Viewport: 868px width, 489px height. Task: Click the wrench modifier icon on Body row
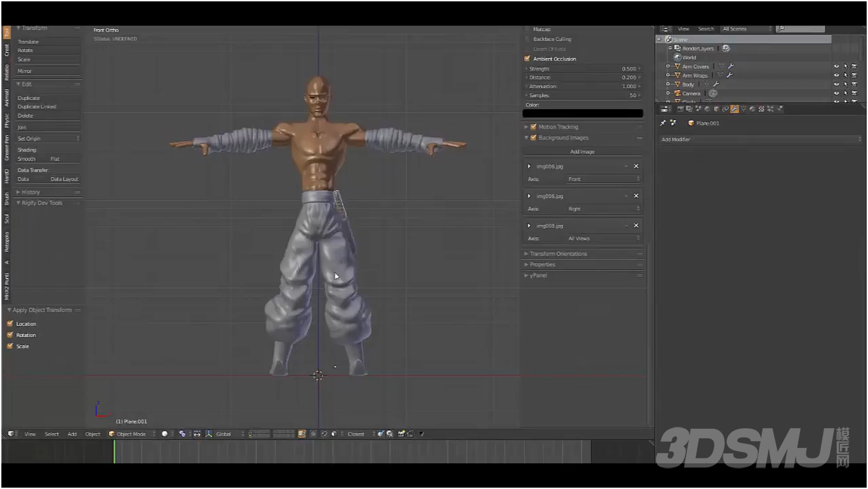pos(715,84)
